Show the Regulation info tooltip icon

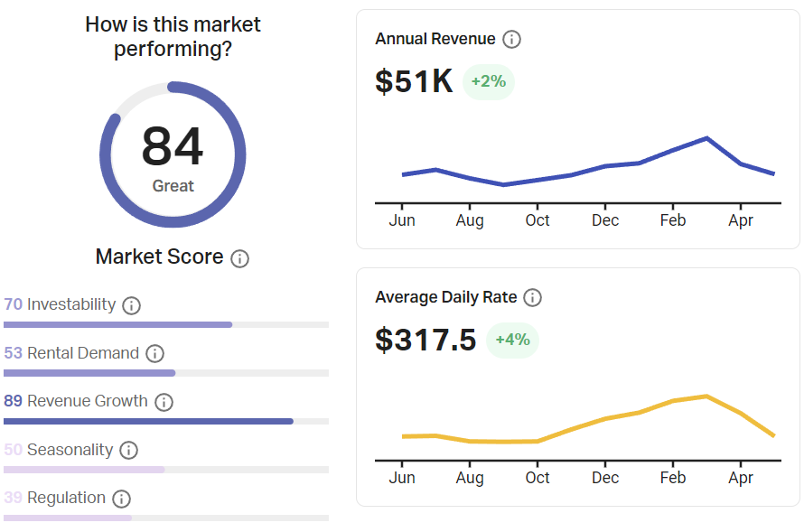pos(121,499)
